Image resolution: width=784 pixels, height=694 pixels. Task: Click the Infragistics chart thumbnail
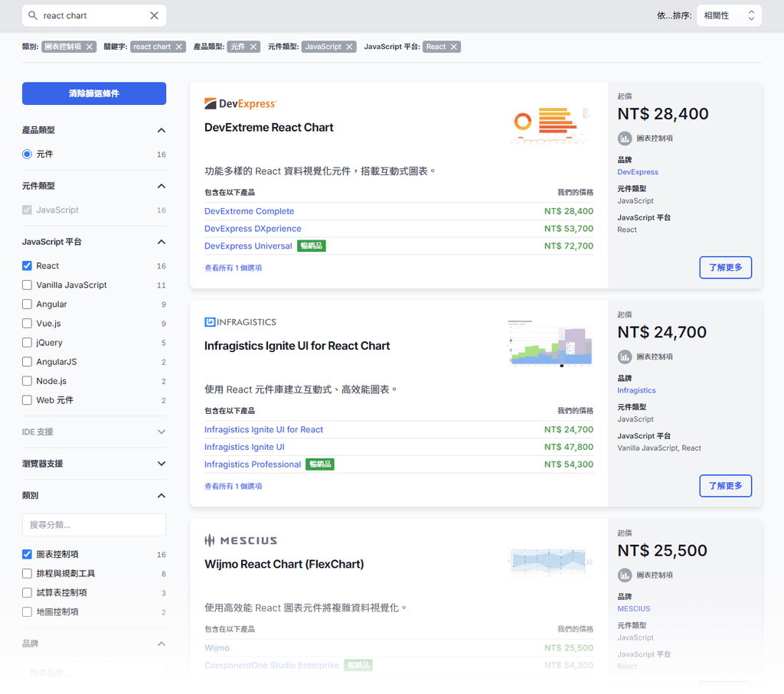(551, 344)
